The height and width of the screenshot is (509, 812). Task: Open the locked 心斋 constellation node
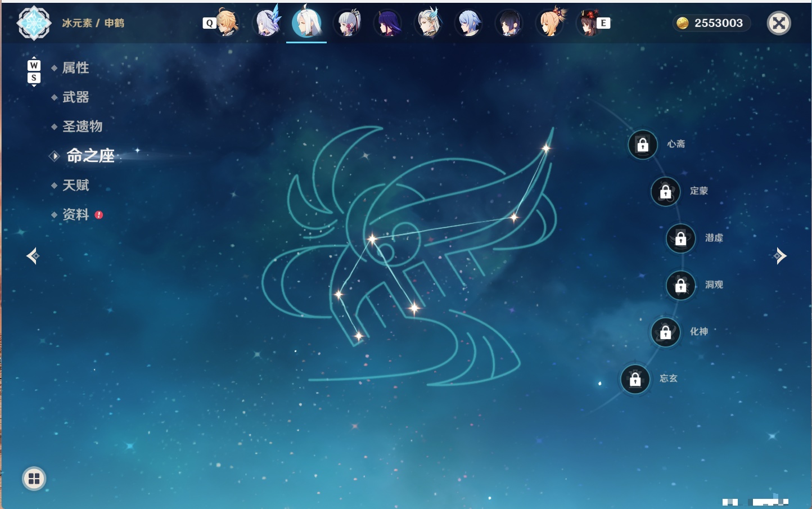(x=643, y=145)
